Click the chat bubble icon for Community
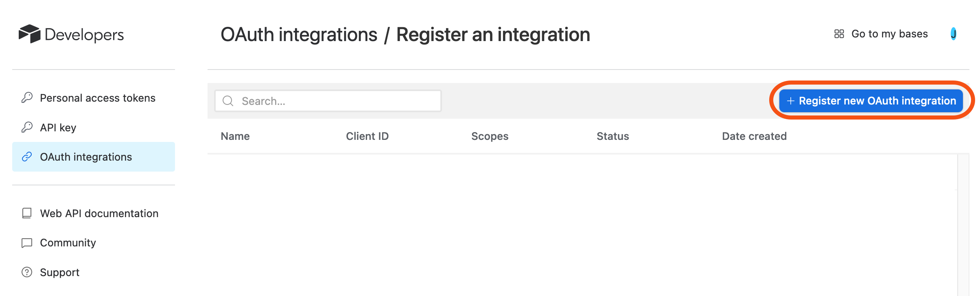980x296 pixels. 27,243
